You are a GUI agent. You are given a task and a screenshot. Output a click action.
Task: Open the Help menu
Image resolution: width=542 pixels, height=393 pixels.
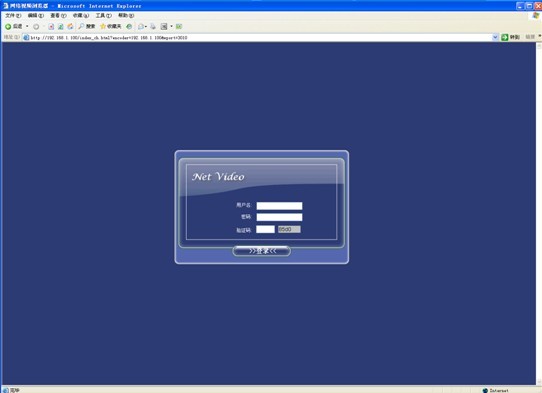tap(126, 16)
